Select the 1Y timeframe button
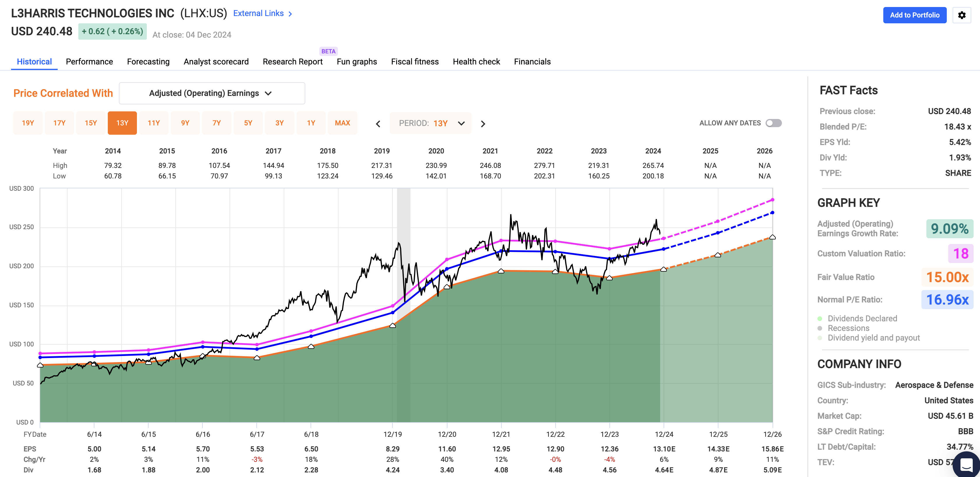The image size is (980, 477). 311,122
